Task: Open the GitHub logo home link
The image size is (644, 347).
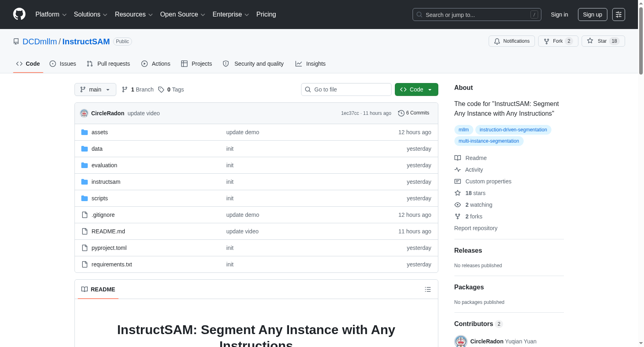Action: click(x=19, y=14)
